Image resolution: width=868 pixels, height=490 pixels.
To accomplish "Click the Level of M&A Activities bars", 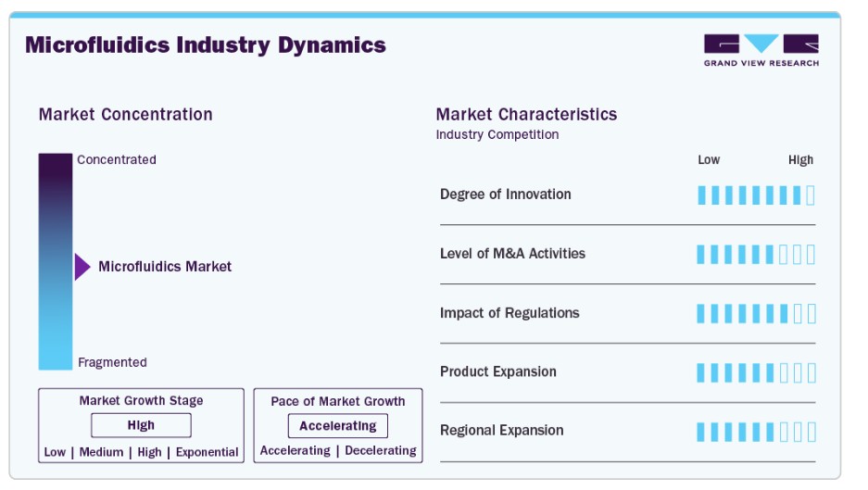I will pyautogui.click(x=756, y=255).
